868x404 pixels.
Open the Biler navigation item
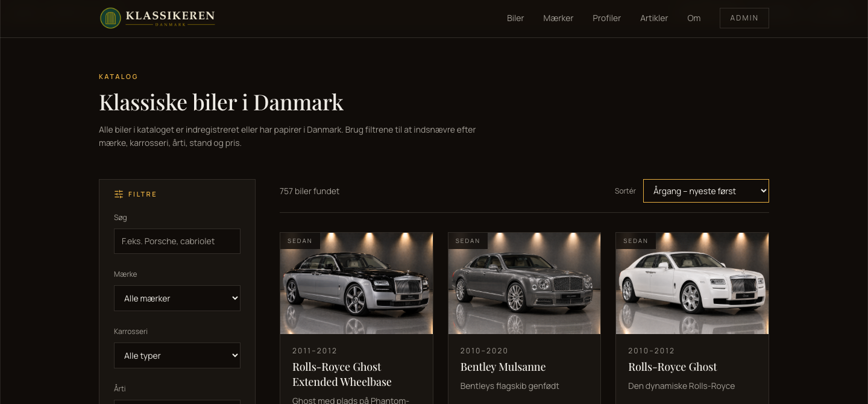tap(515, 18)
